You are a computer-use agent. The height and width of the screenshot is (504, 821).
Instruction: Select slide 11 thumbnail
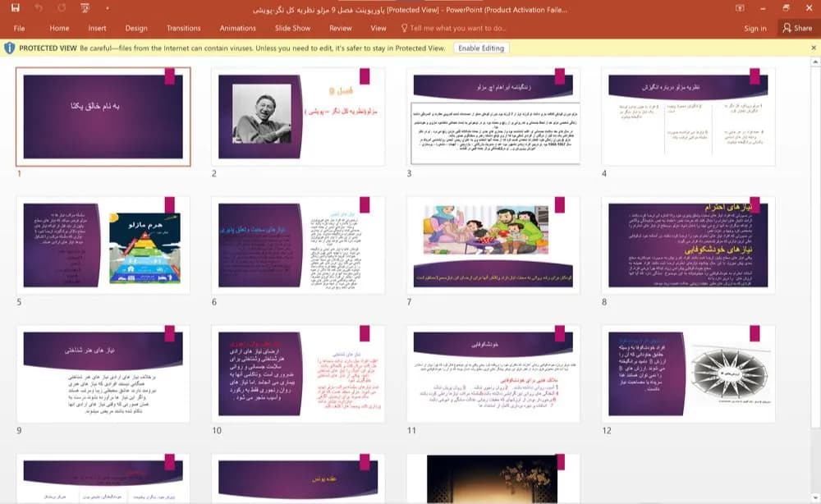tap(493, 373)
